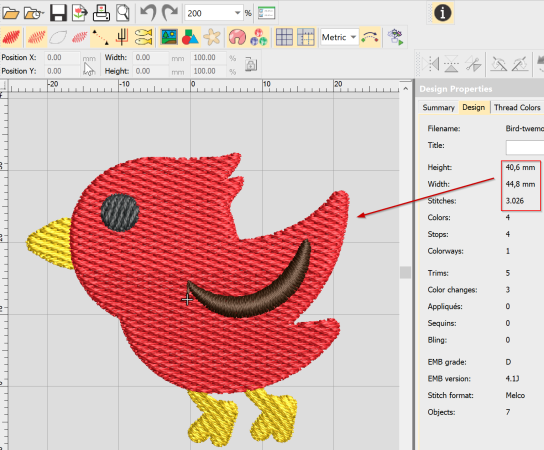Image resolution: width=544 pixels, height=450 pixels.
Task: Click the starfish appliqué fabric icon
Action: (212, 37)
